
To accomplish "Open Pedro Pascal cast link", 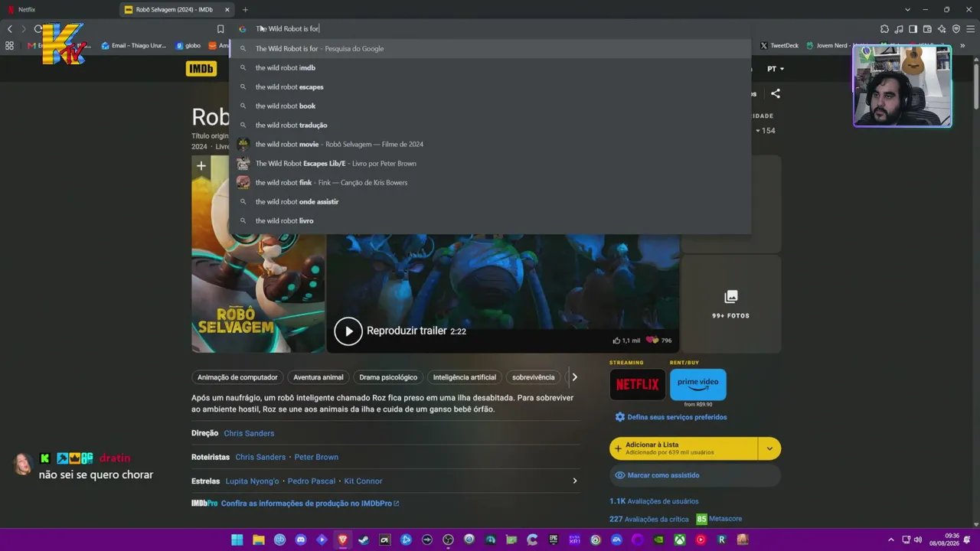I will [x=312, y=481].
